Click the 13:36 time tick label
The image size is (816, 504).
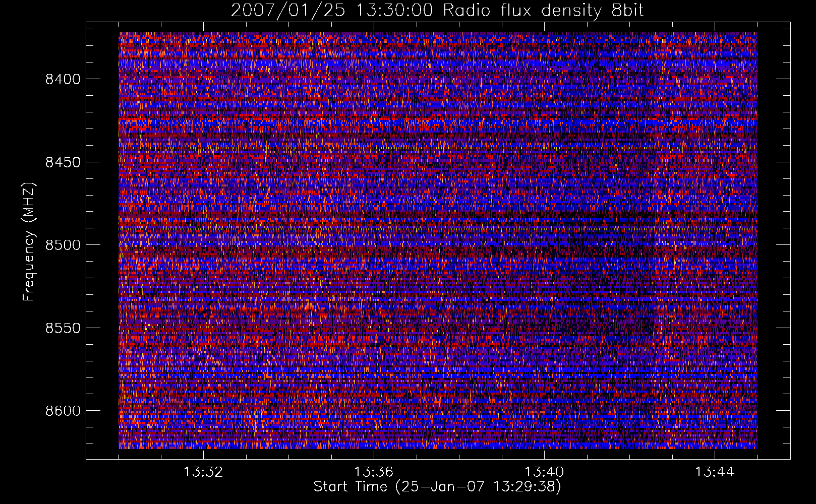pos(374,472)
